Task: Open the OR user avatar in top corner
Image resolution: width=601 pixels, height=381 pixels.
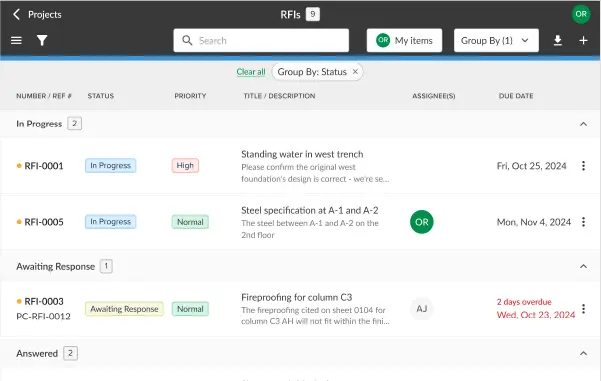Action: 581,14
